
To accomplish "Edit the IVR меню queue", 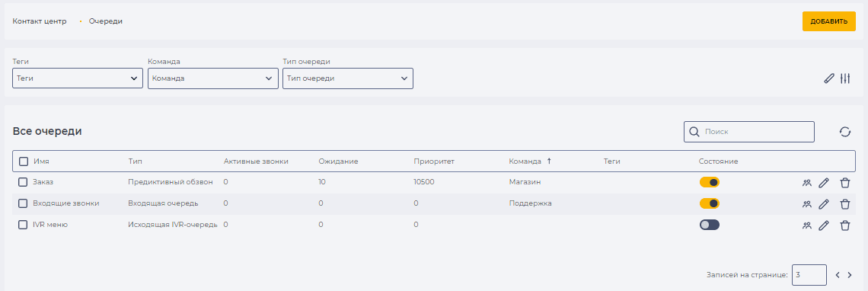I will pyautogui.click(x=824, y=225).
